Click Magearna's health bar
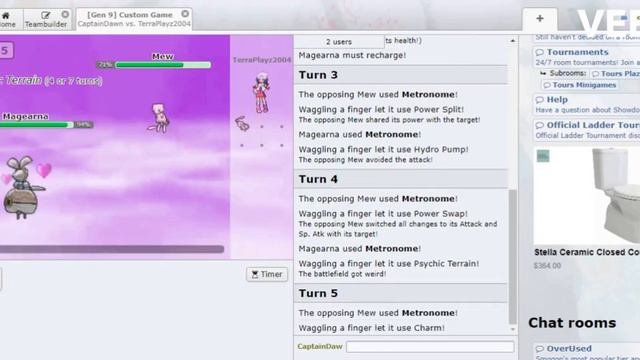This screenshot has height=360, width=640. [37, 125]
